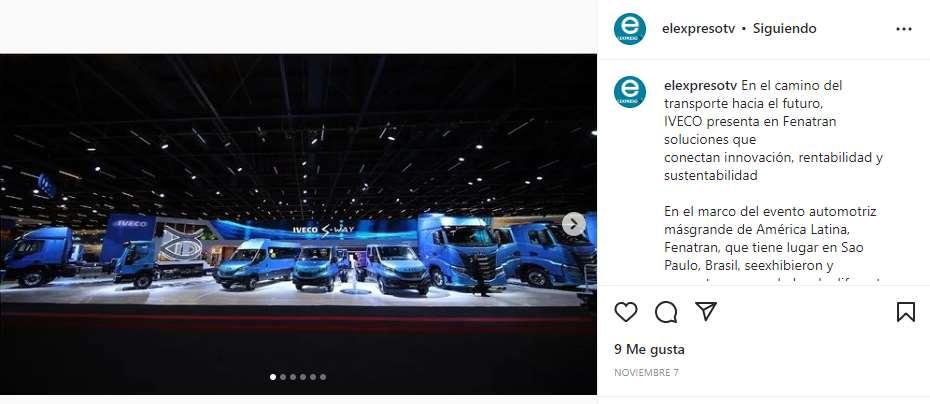Jump to the last carousel dot
Screen dimensions: 930x404
pyautogui.click(x=323, y=377)
